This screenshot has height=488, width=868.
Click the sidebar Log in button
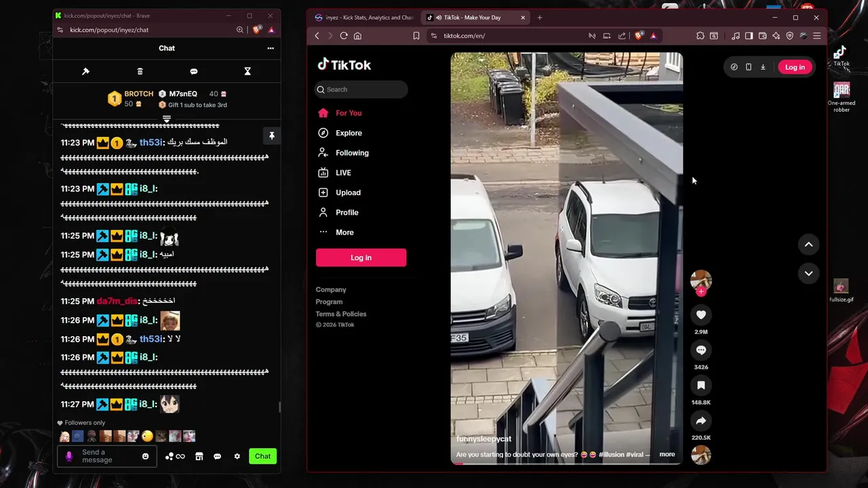(x=361, y=258)
